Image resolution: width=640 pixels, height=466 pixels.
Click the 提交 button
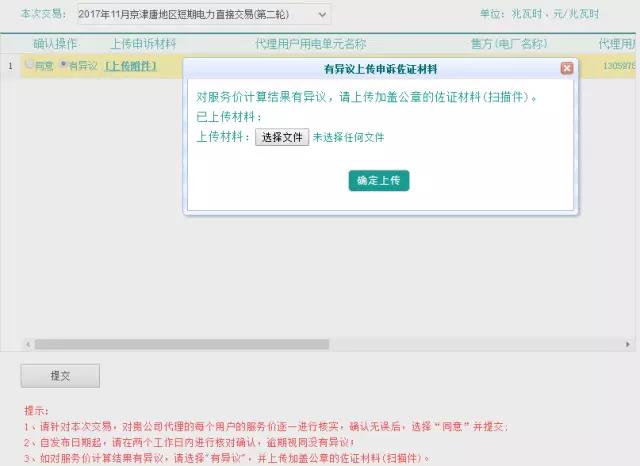coord(60,376)
